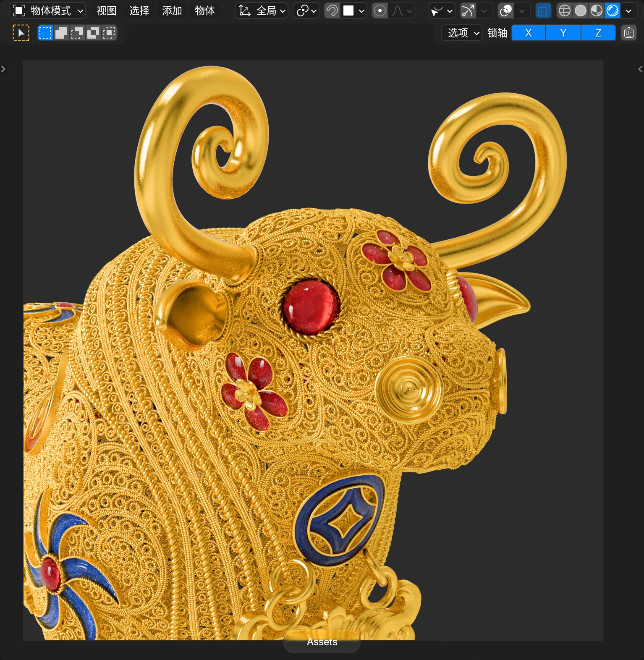Toggle X-ray view
The width and height of the screenshot is (644, 660).
click(543, 10)
